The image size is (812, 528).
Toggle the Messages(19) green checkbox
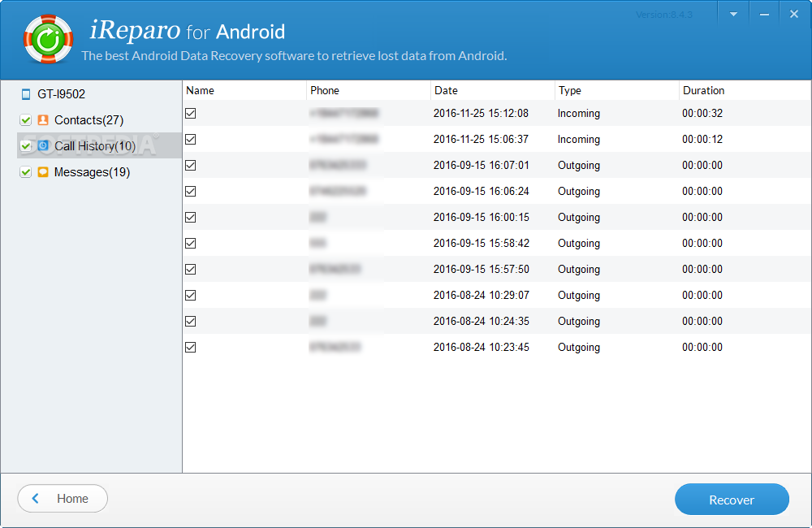pos(25,172)
